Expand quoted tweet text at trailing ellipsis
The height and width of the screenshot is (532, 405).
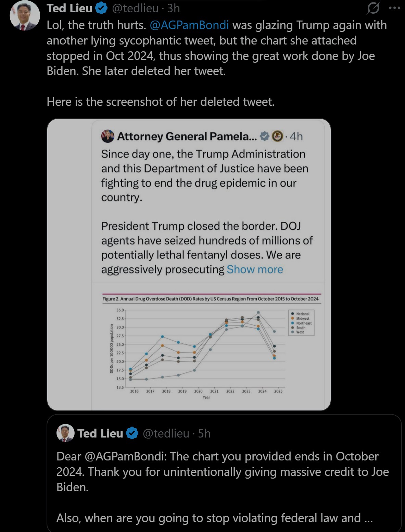pos(368,518)
